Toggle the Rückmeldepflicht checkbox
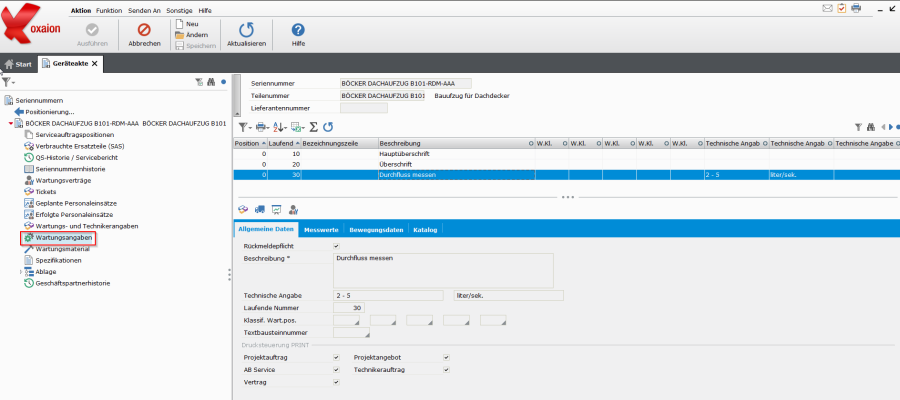Viewport: 900px width, 400px height. click(x=336, y=245)
